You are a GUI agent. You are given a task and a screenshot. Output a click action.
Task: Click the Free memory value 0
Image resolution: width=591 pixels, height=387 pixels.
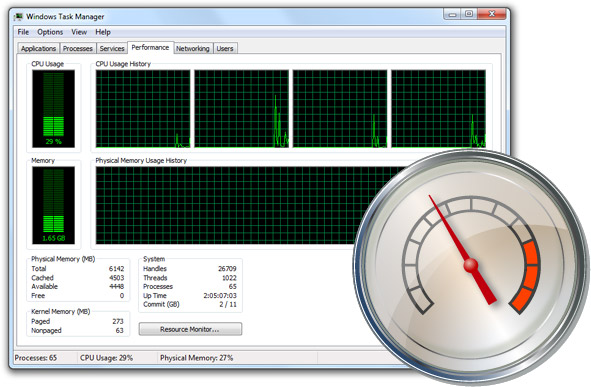tap(122, 295)
